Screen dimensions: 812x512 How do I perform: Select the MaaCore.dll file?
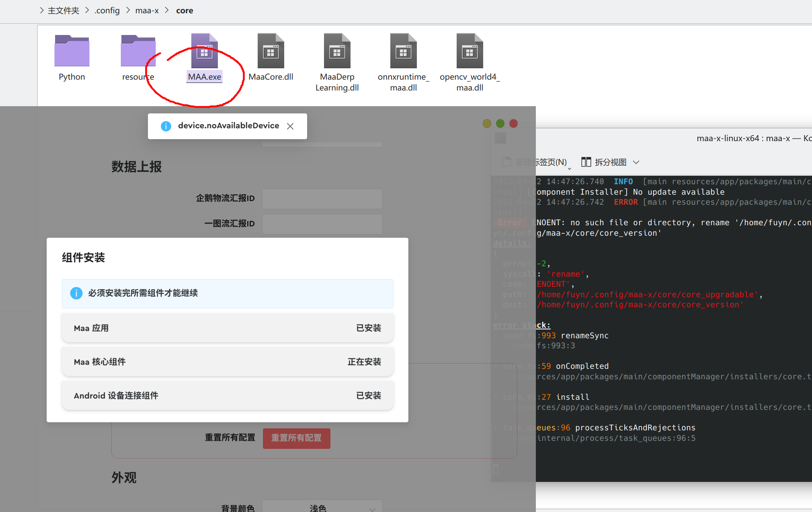(271, 58)
